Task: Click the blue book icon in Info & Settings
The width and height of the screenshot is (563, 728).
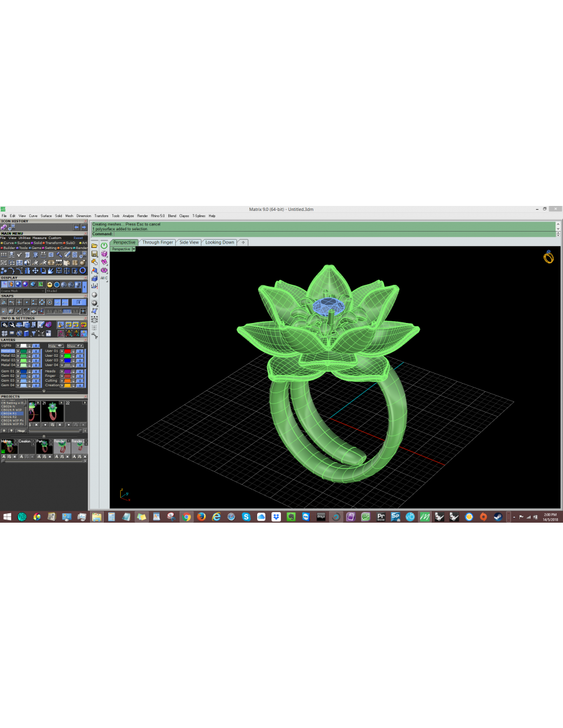Action: (x=26, y=334)
